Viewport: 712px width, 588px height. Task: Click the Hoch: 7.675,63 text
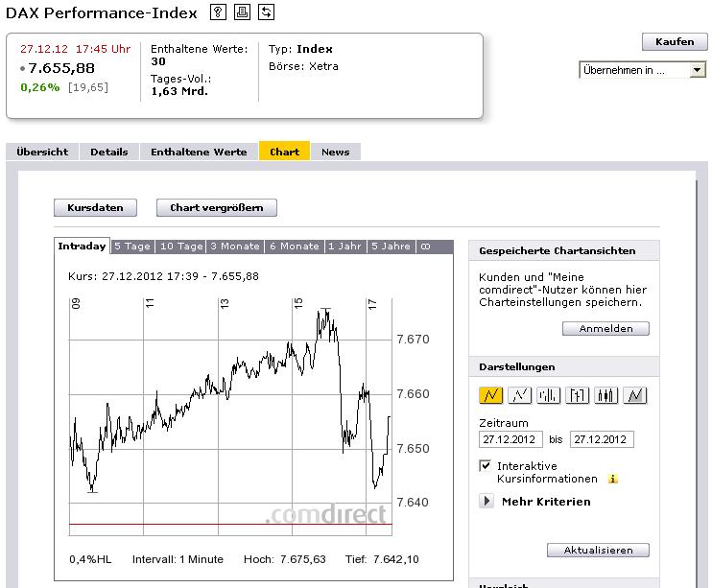point(285,559)
